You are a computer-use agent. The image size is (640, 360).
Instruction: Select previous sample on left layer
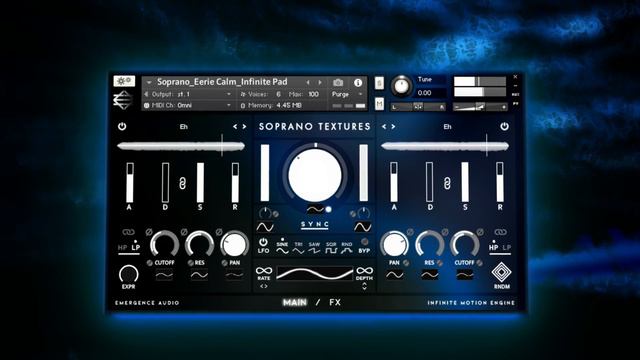[x=235, y=127]
